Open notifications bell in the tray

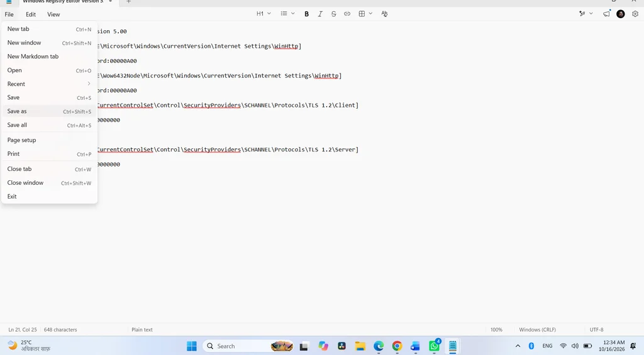point(633,346)
